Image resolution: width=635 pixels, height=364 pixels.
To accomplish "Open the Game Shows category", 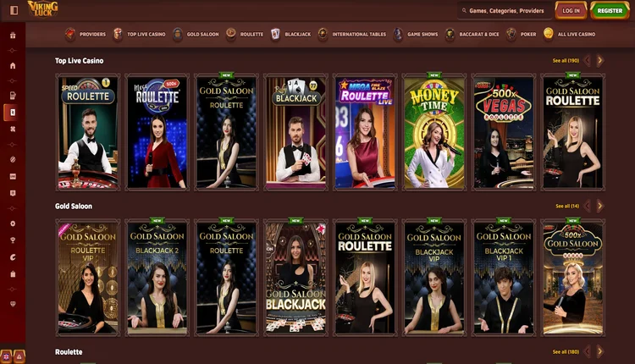I will coord(416,35).
